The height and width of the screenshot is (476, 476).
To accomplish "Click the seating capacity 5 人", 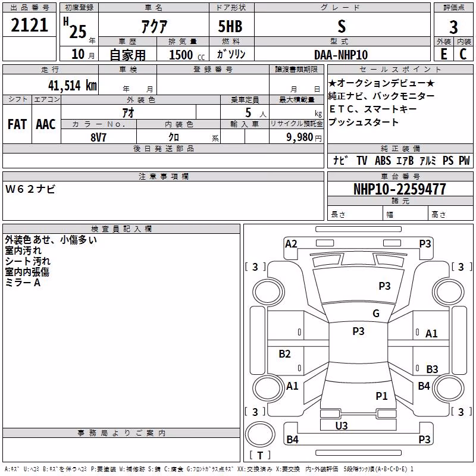I will 256,112.
